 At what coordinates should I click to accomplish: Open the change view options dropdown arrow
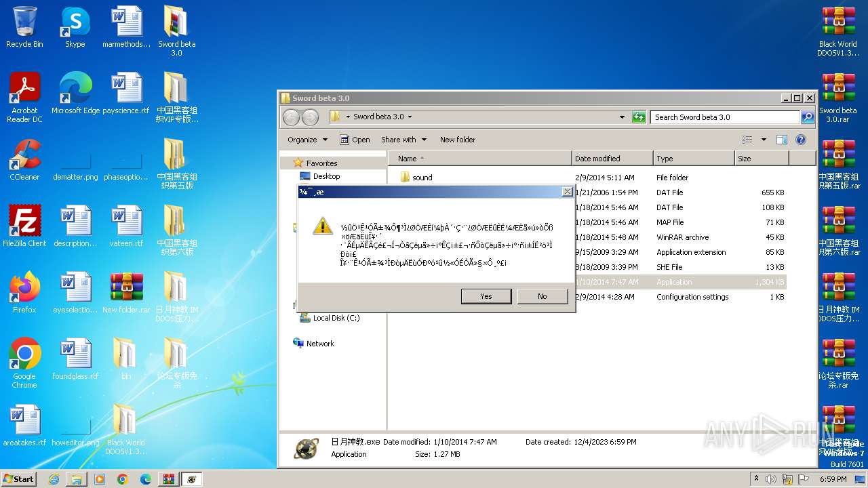pyautogui.click(x=764, y=140)
